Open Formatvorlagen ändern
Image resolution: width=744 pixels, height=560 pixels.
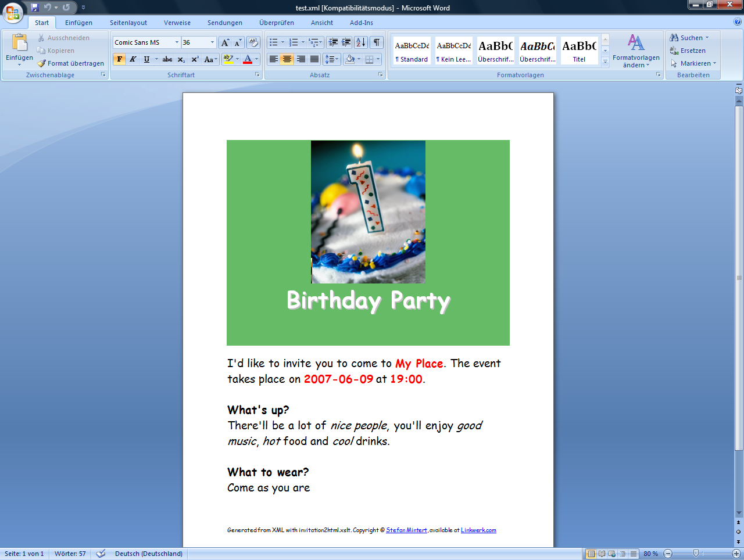(x=636, y=51)
